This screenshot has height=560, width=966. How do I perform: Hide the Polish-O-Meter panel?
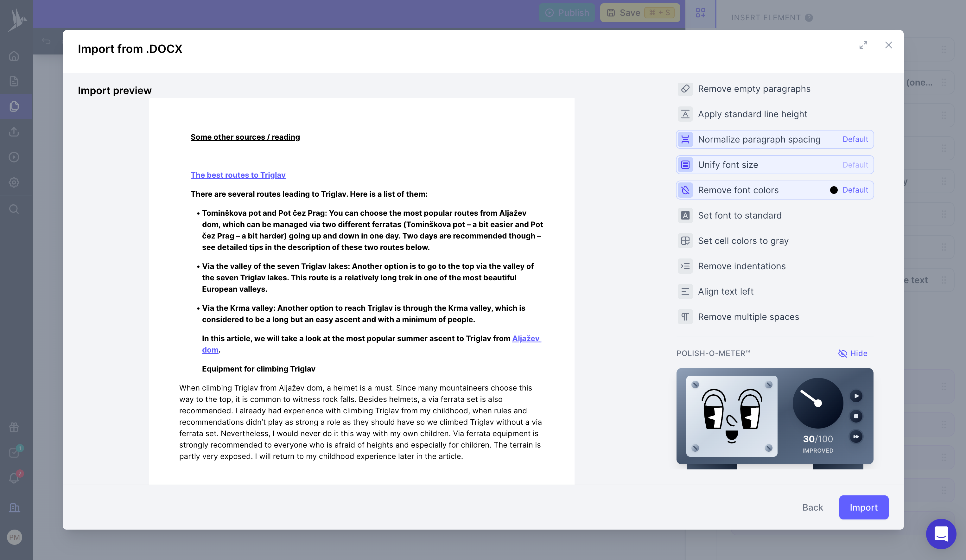click(853, 353)
